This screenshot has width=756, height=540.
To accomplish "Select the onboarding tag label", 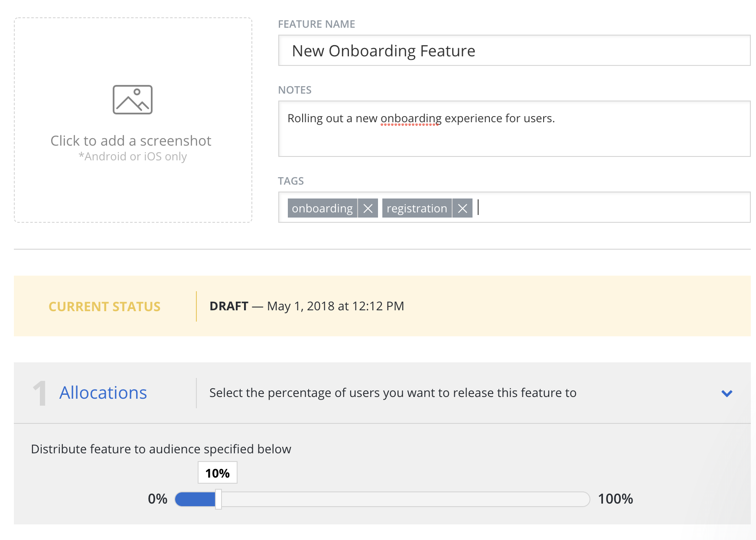I will (x=323, y=208).
